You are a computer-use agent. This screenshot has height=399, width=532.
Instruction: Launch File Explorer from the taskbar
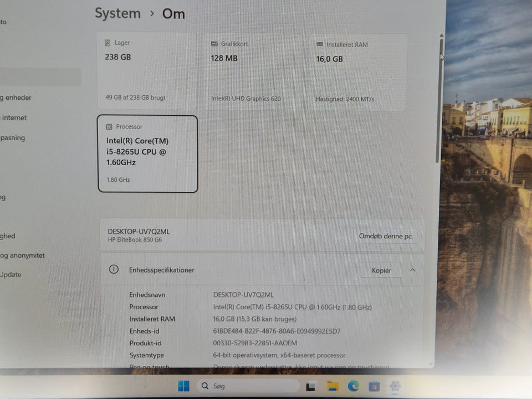[x=332, y=386]
